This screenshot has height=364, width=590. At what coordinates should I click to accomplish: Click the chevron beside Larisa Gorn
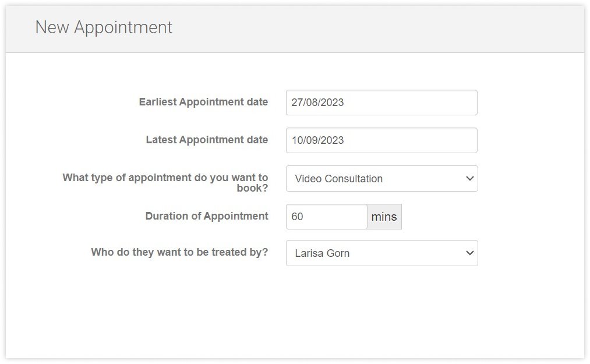pos(470,253)
